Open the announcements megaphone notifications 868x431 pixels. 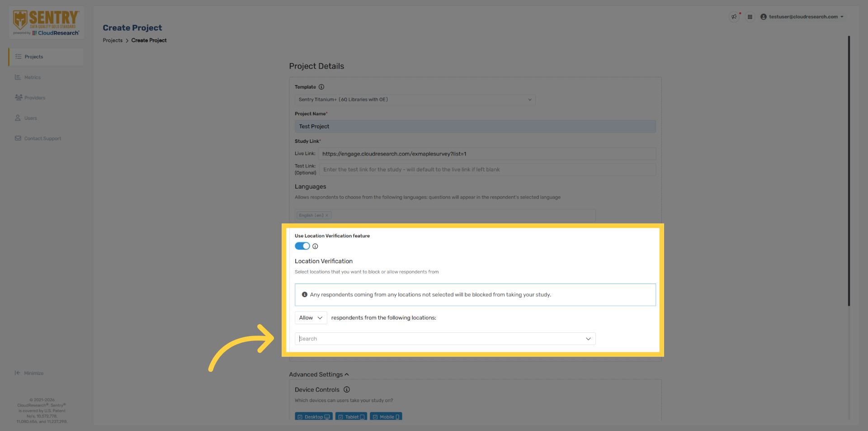click(734, 17)
